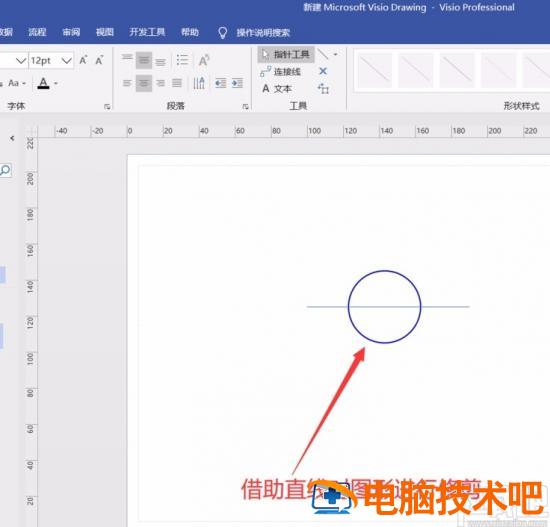
Task: Toggle align text left icon
Action: (127, 83)
